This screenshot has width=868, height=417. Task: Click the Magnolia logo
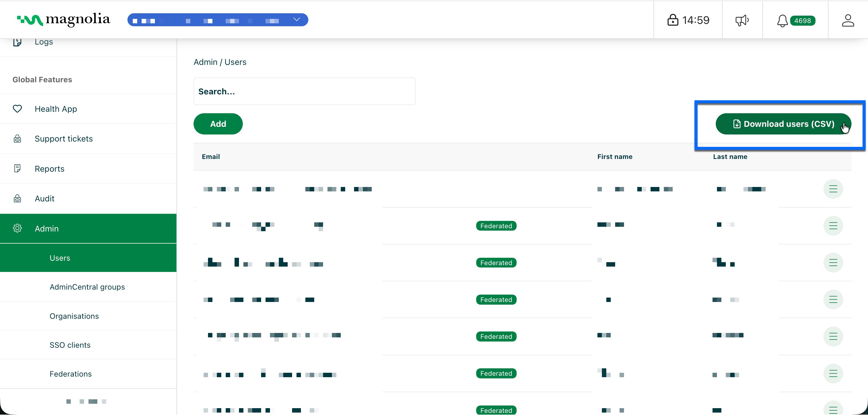point(64,19)
